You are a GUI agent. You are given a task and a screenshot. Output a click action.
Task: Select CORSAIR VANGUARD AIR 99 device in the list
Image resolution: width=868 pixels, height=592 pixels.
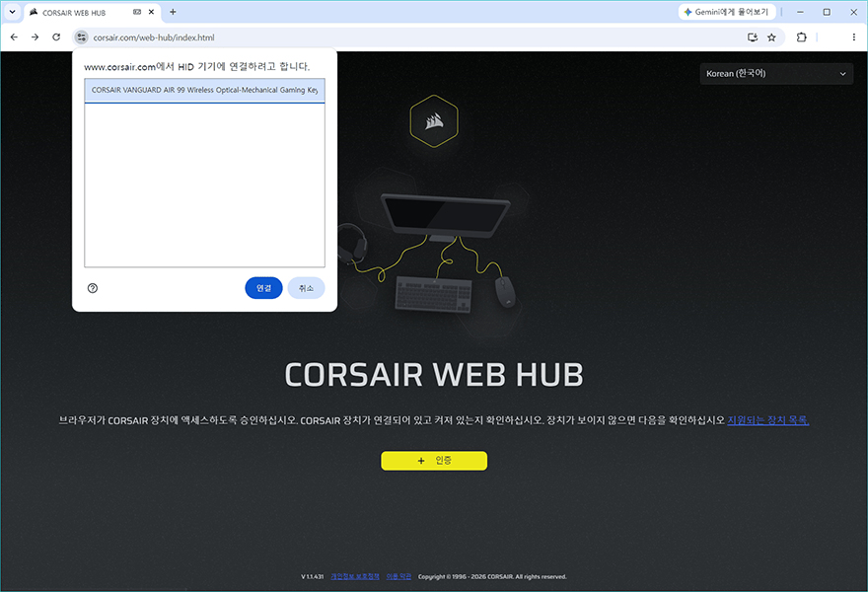coord(204,90)
